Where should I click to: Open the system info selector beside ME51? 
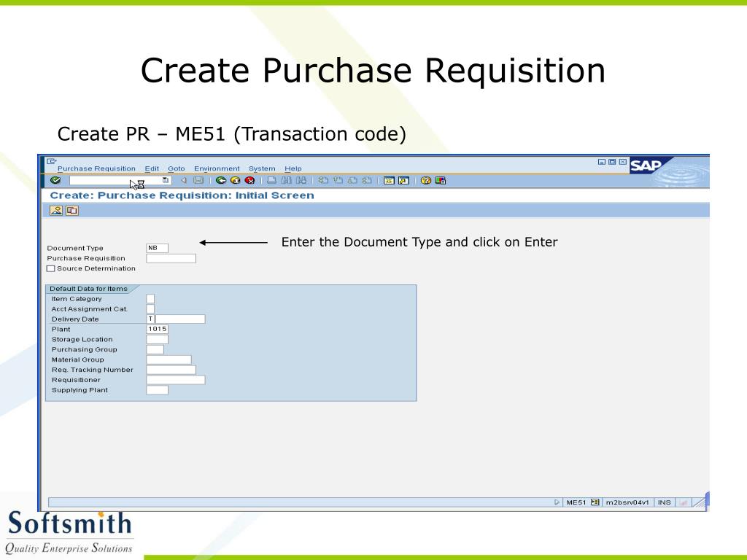click(x=595, y=502)
